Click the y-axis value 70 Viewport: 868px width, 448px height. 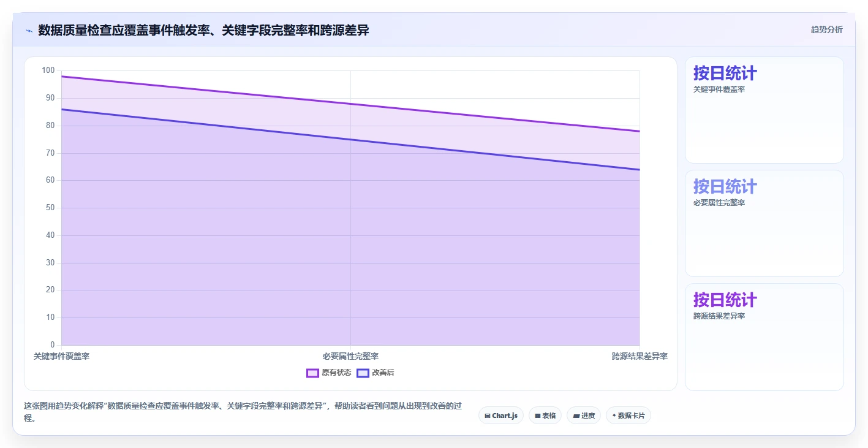(x=50, y=153)
